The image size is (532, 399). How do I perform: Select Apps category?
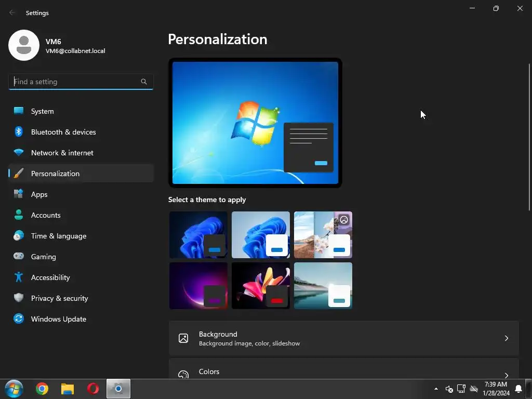81,194
